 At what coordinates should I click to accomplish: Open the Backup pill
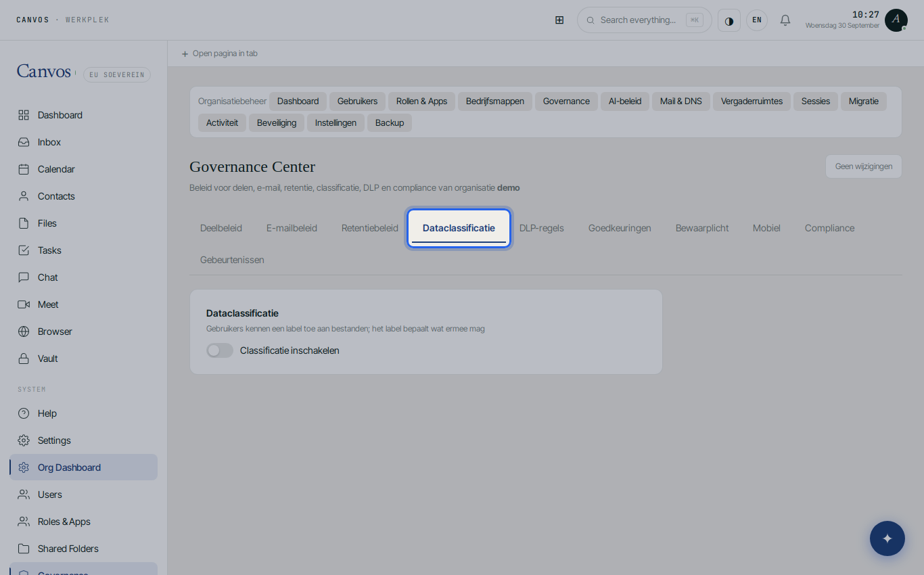coord(390,123)
